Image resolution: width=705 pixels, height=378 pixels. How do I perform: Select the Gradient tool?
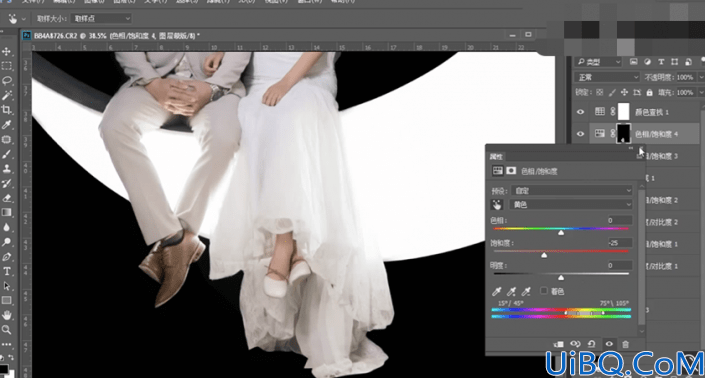click(6, 212)
